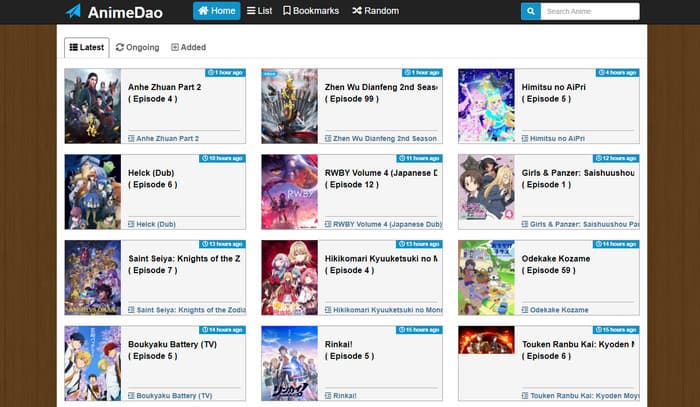Click the blue search magnifier button
700x407 pixels.
531,11
